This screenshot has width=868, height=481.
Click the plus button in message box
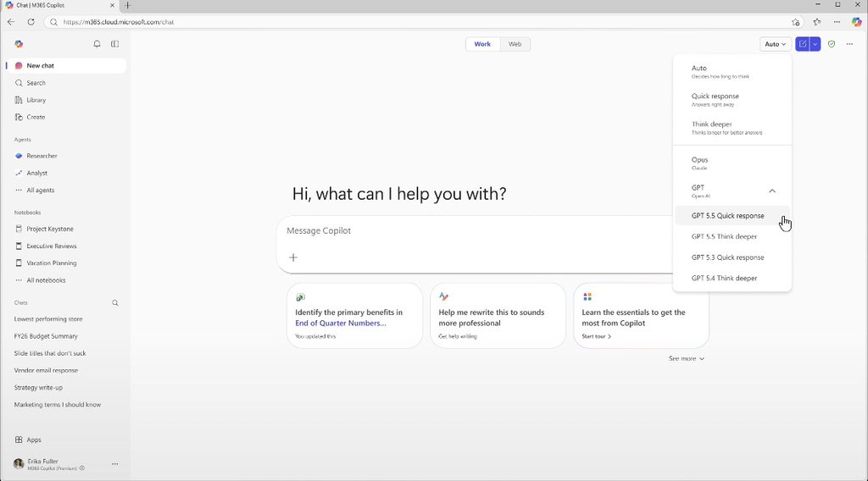[293, 257]
